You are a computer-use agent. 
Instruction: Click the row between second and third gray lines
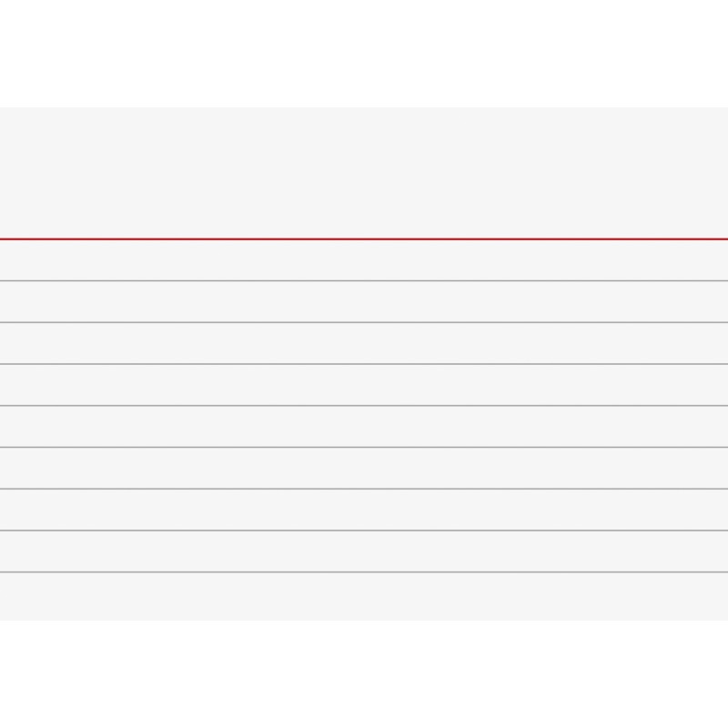click(x=364, y=343)
